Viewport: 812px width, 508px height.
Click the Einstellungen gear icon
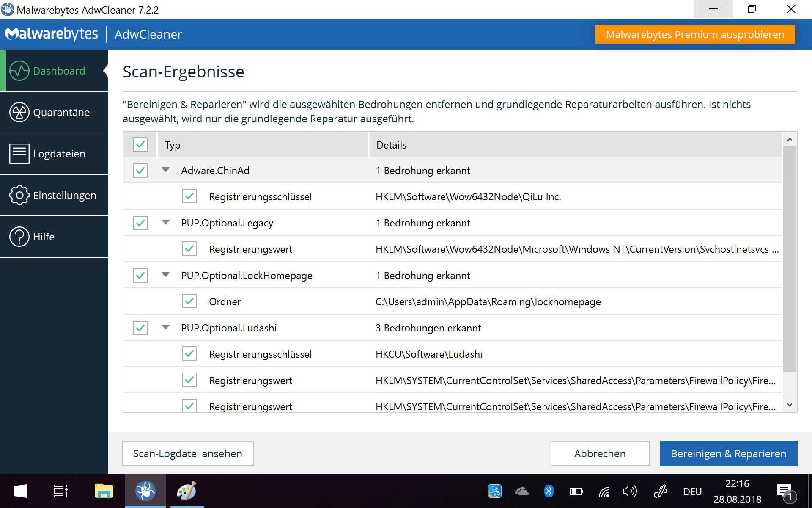[19, 195]
